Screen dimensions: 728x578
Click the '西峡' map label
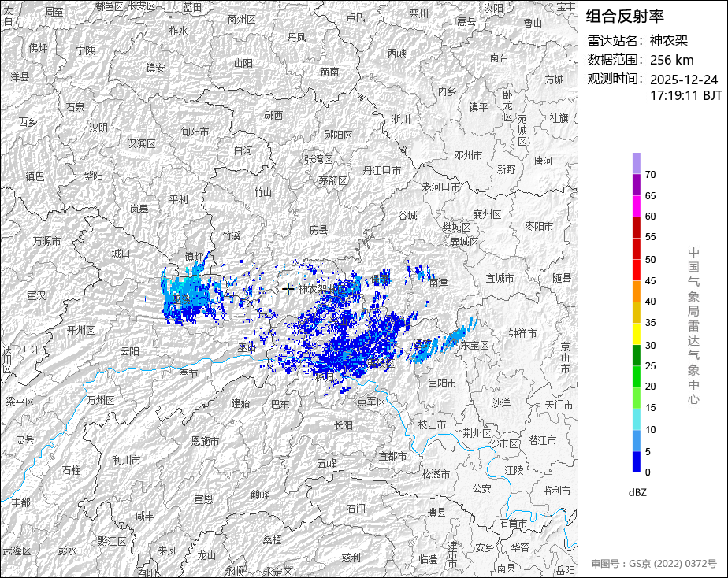click(x=396, y=54)
